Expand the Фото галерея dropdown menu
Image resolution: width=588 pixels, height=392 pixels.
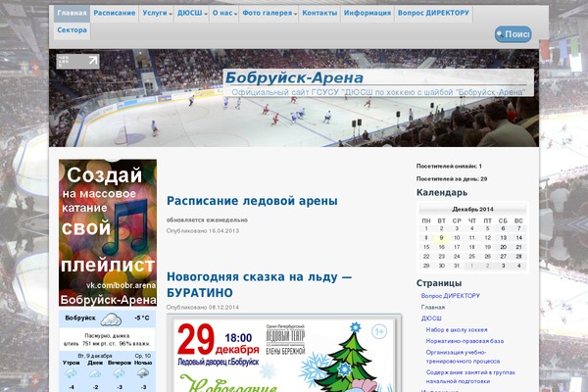pos(269,13)
